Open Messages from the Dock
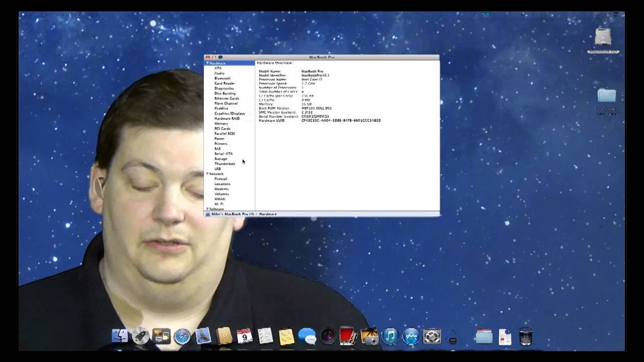 coord(308,335)
